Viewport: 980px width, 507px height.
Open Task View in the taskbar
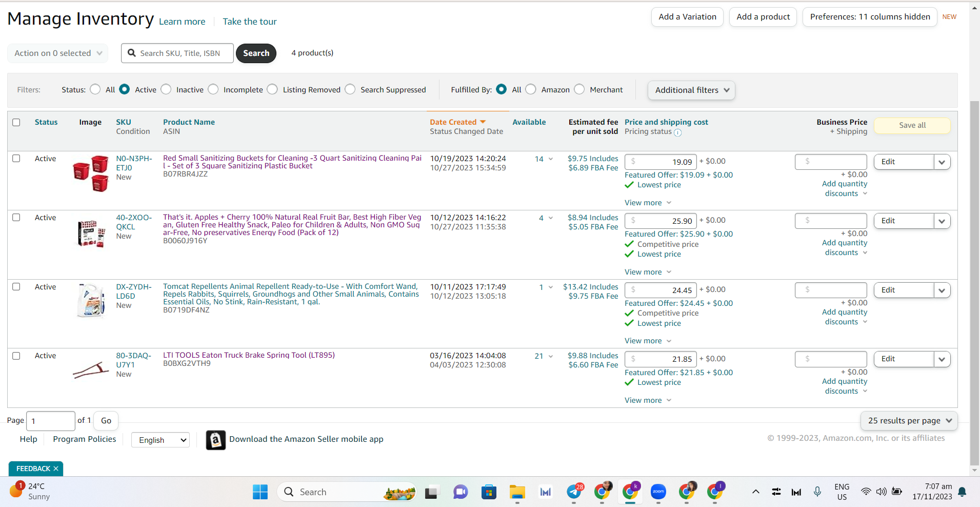point(432,492)
